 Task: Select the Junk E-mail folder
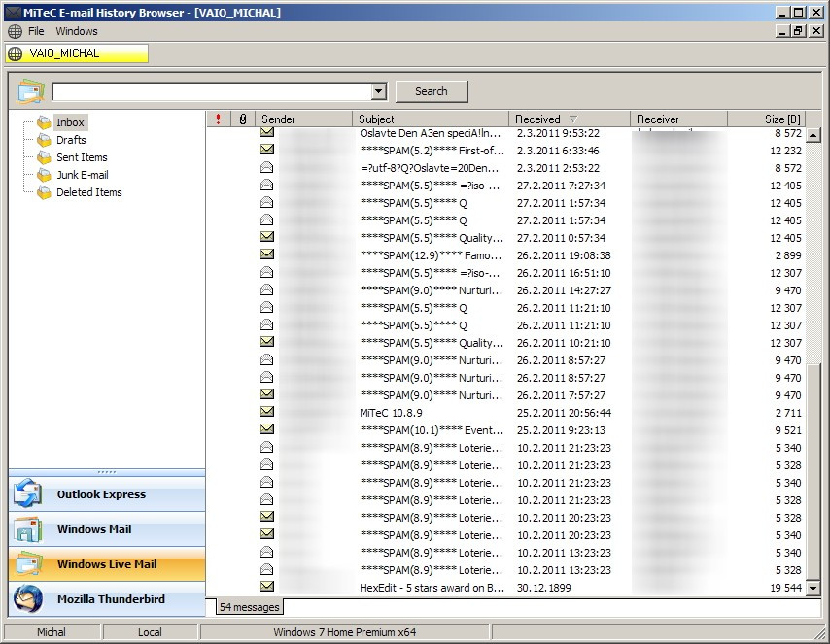(x=82, y=175)
